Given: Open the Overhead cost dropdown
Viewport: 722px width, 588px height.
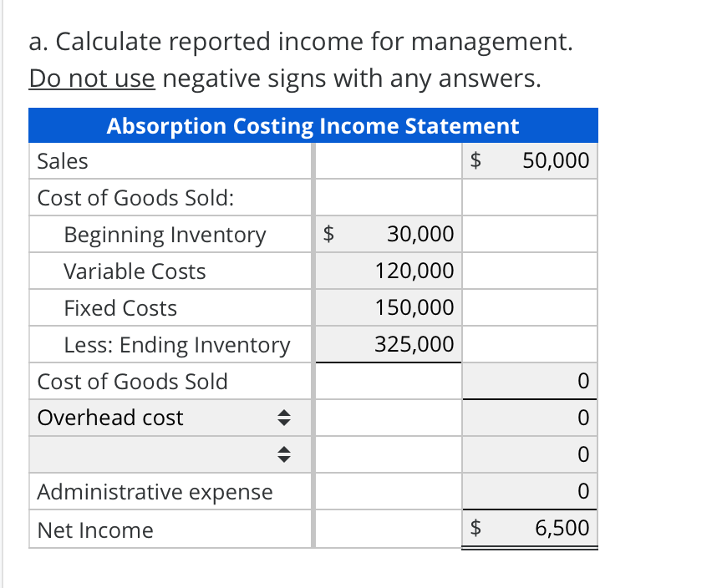Looking at the screenshot, I should (170, 418).
